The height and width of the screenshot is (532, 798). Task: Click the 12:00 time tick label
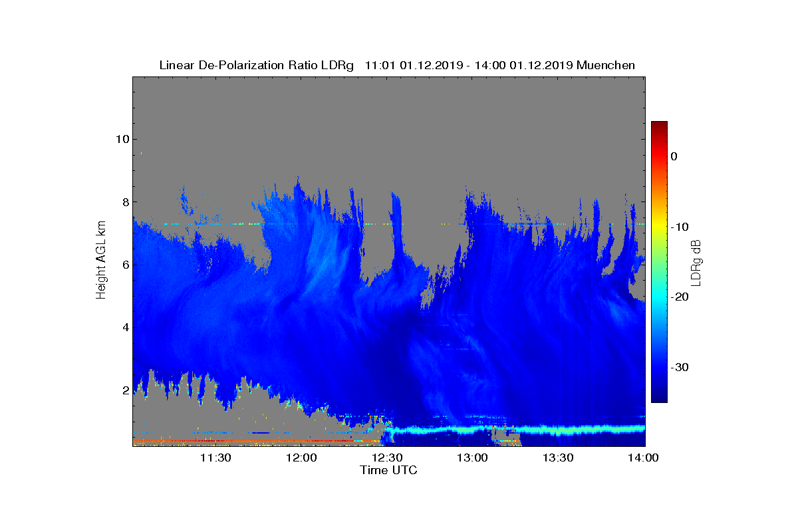[301, 458]
